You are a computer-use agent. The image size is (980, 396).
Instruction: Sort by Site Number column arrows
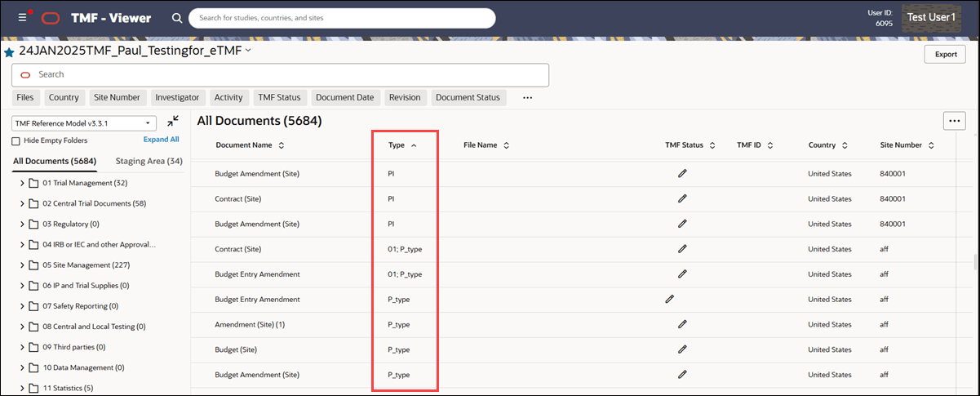[x=931, y=145]
